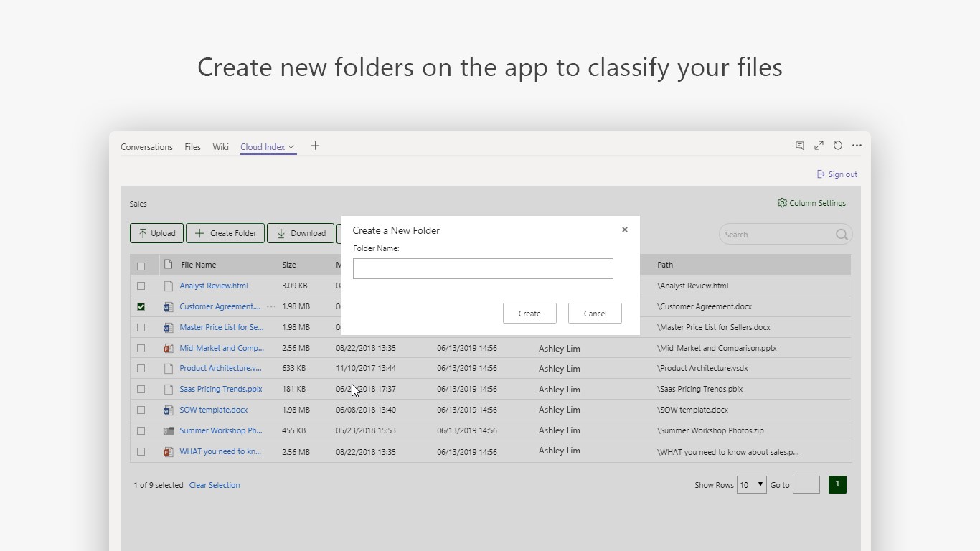Focus the Folder Name input field
Screen dimensions: 980x551
tap(483, 268)
